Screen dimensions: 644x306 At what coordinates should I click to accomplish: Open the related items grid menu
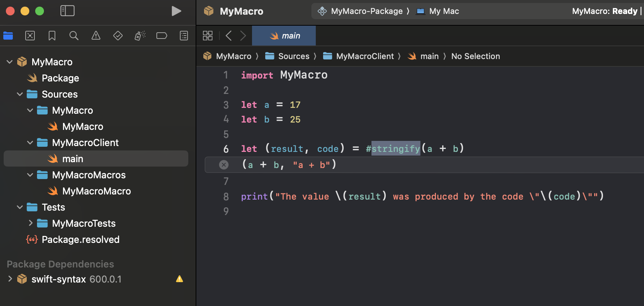[208, 36]
